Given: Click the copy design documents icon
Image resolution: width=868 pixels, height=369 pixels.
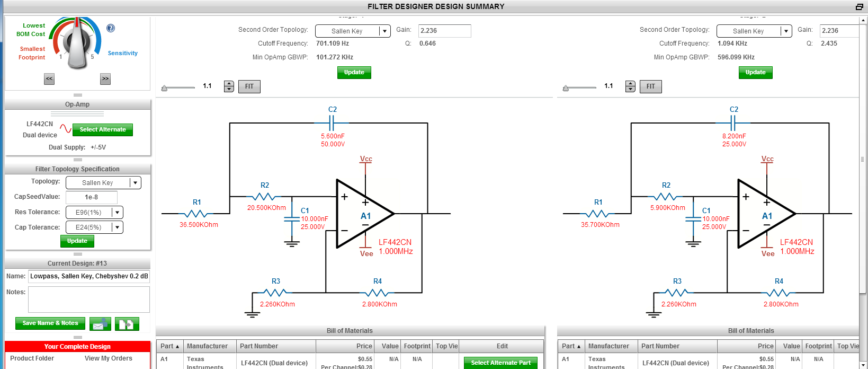Looking at the screenshot, I should coord(127,323).
